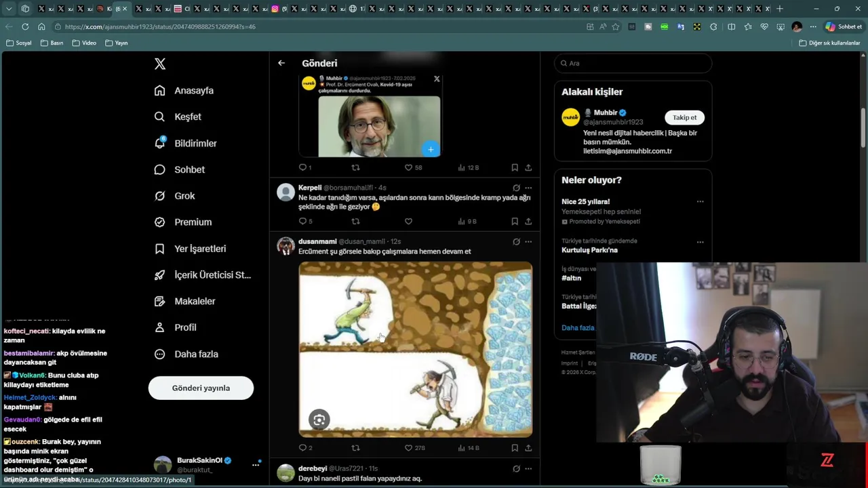The image size is (868, 488).
Task: Ask Grok about dusanmami's post
Action: [516, 241]
